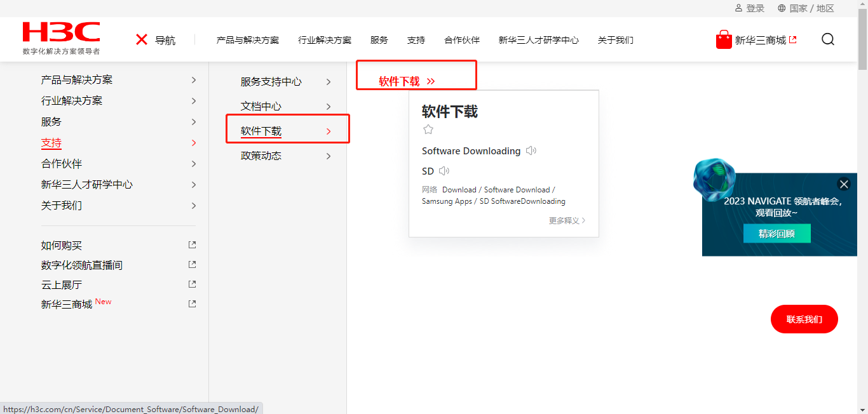Select 支持 in left sidebar
Image resolution: width=868 pixels, height=414 pixels.
pyautogui.click(x=51, y=143)
